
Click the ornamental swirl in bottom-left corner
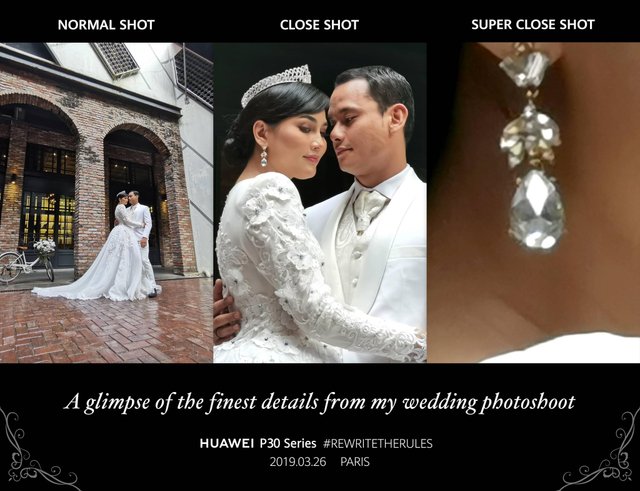click(x=33, y=449)
